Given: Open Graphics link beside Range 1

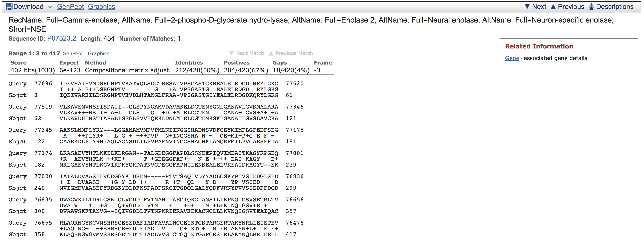Looking at the screenshot, I should point(98,54).
